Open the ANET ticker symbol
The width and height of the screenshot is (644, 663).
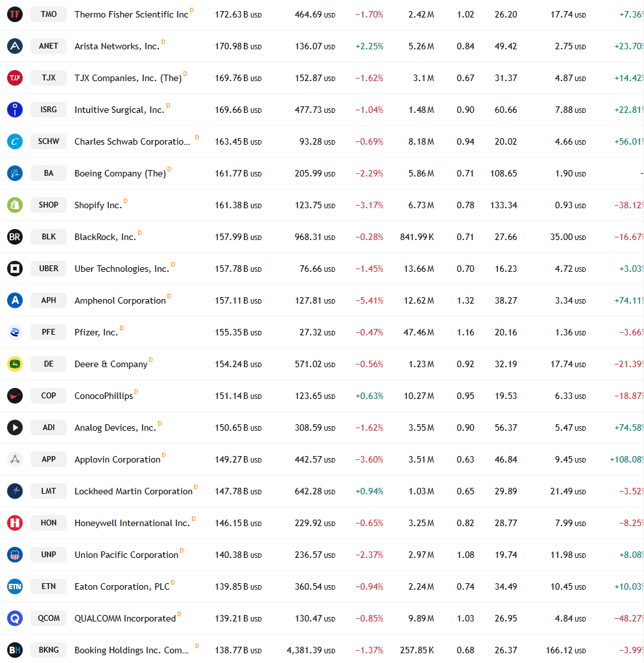click(49, 46)
